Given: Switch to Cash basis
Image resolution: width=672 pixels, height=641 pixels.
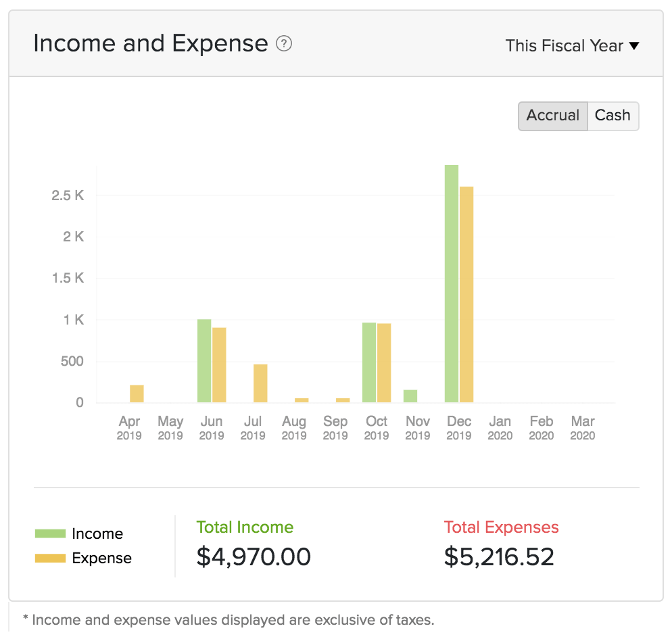Looking at the screenshot, I should click(x=613, y=116).
